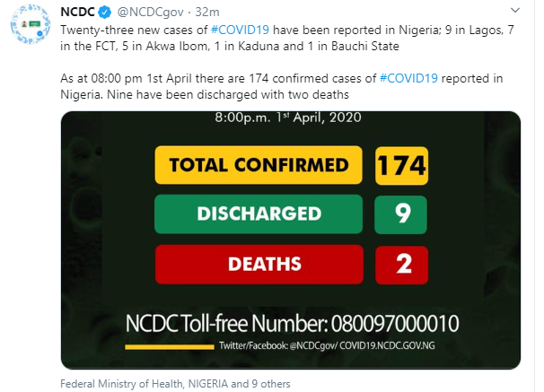Click the red 2 deaths box
544x392 pixels.
402,266
